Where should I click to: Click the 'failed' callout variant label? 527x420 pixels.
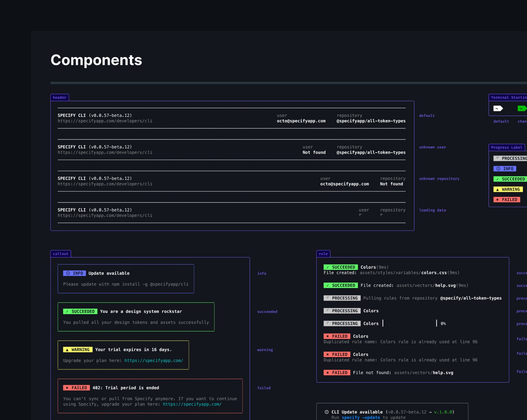click(264, 388)
